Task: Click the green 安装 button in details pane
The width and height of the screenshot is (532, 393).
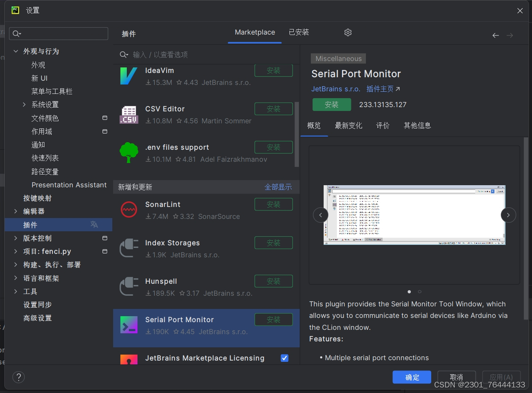Action: pos(332,105)
